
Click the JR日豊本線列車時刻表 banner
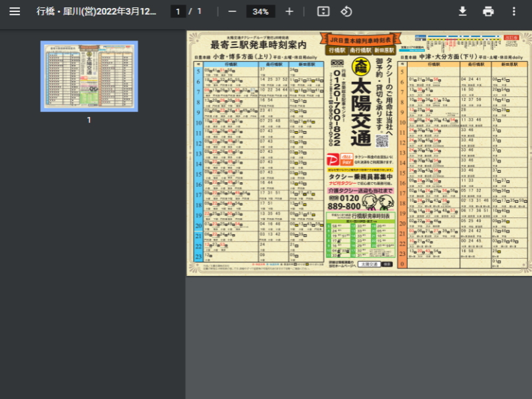click(360, 40)
